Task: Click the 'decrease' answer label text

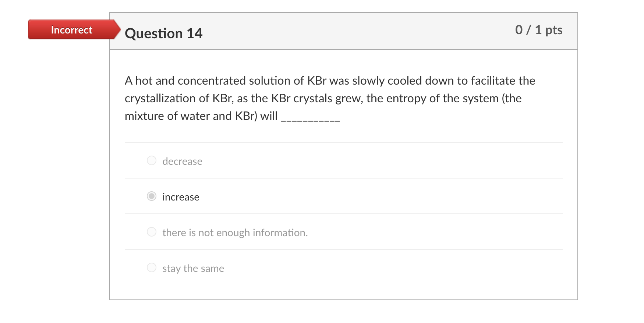Action: (182, 161)
